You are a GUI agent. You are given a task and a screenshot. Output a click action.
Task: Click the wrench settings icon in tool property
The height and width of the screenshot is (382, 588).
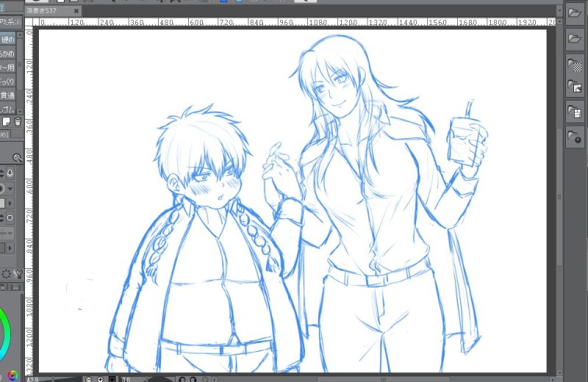coord(19,274)
